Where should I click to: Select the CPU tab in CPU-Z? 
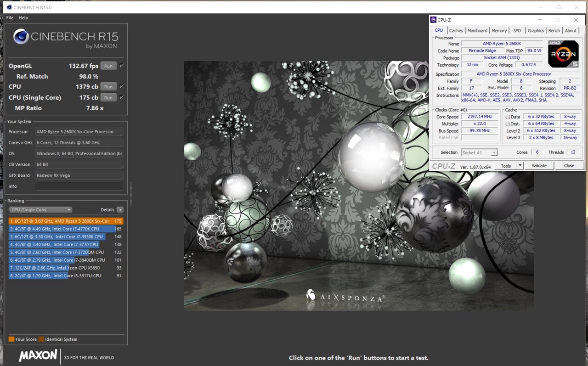tap(439, 30)
